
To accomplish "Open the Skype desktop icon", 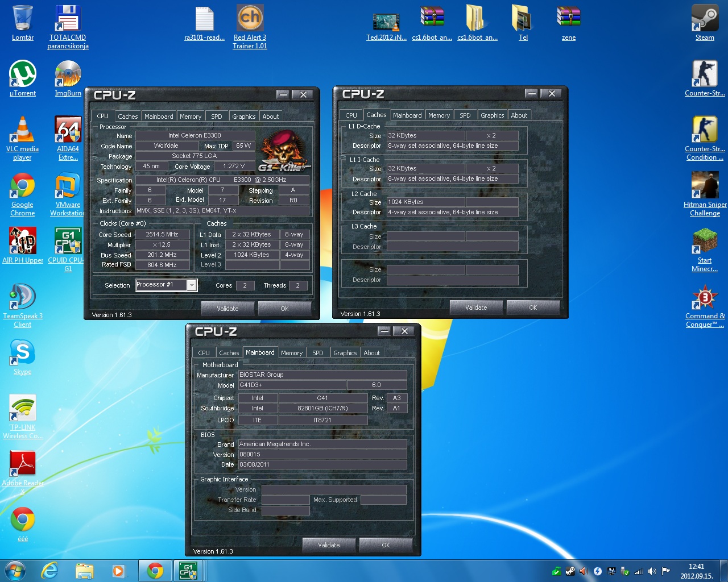I will point(23,353).
